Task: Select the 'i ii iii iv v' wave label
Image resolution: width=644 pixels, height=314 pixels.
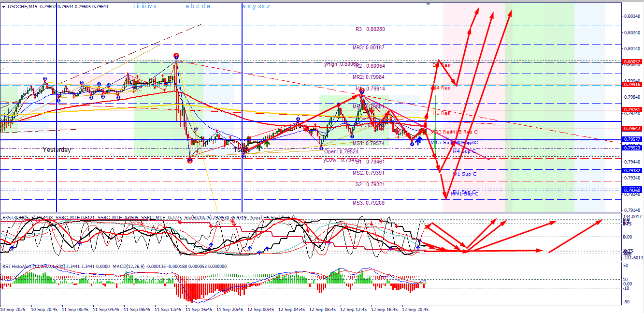Action: [145, 6]
